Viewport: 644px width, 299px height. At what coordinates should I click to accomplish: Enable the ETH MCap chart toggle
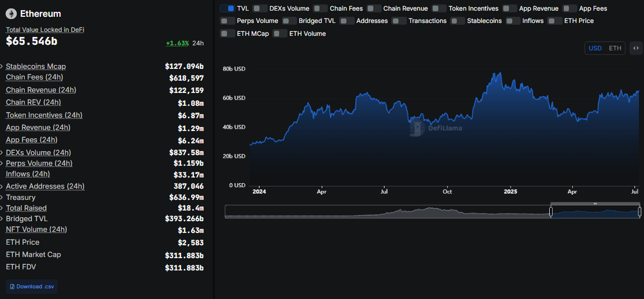(x=227, y=34)
